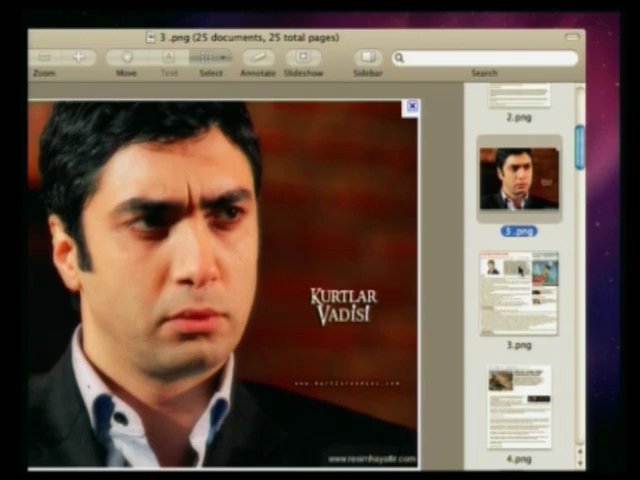
Task: Click the Zoom in plus button
Action: point(78,57)
